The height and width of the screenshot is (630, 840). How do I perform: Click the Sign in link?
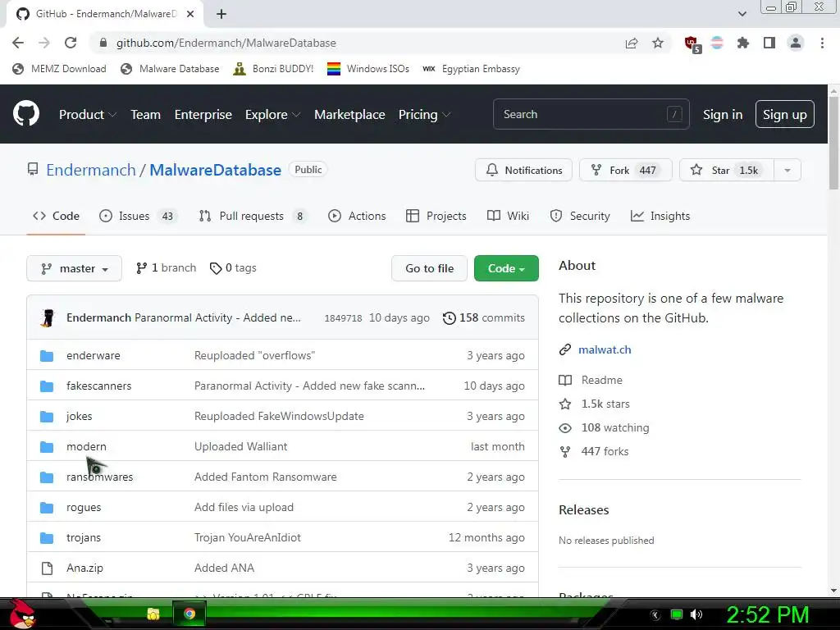pyautogui.click(x=722, y=115)
